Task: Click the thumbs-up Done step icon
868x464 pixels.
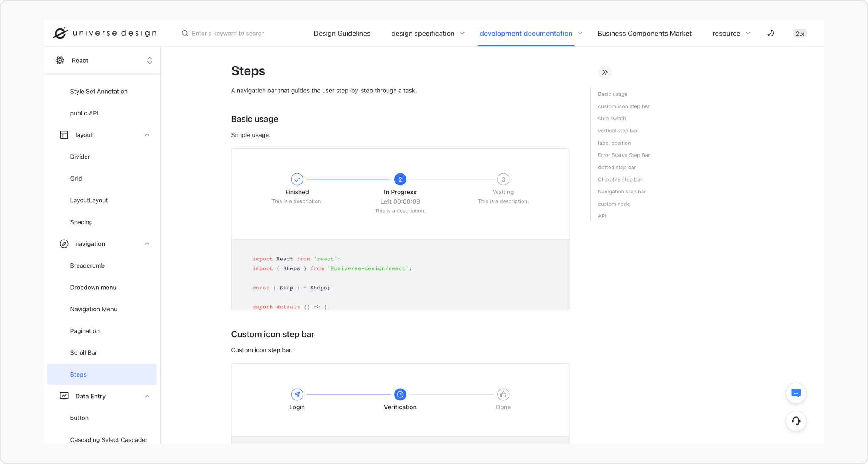Action: [x=503, y=394]
